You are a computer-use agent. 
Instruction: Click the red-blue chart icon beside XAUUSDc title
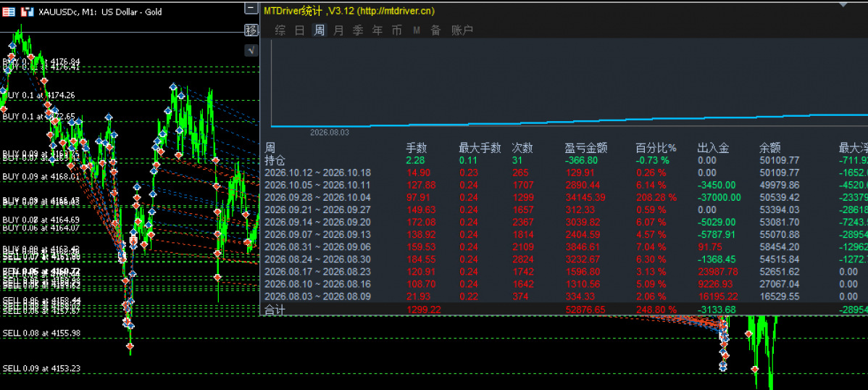pyautogui.click(x=27, y=11)
